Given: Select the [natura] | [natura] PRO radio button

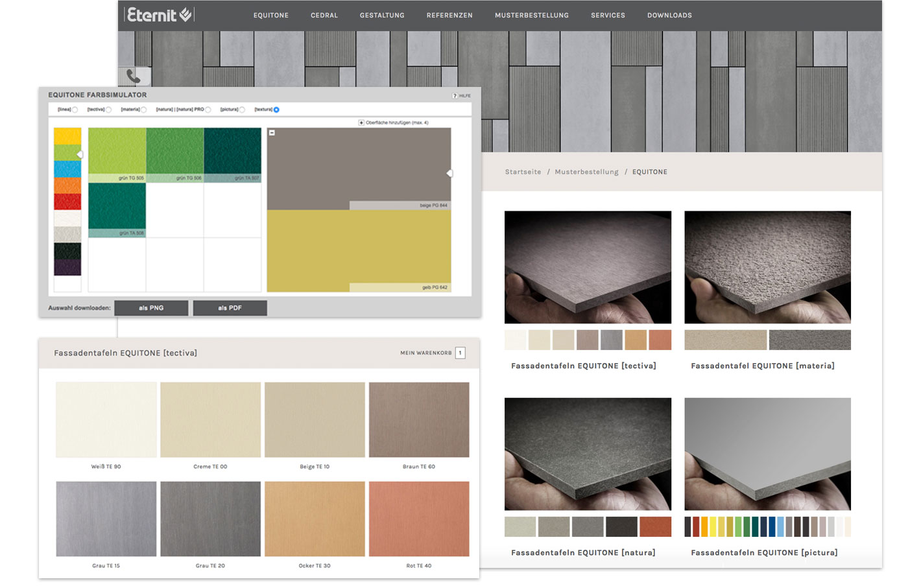Looking at the screenshot, I should 208,110.
